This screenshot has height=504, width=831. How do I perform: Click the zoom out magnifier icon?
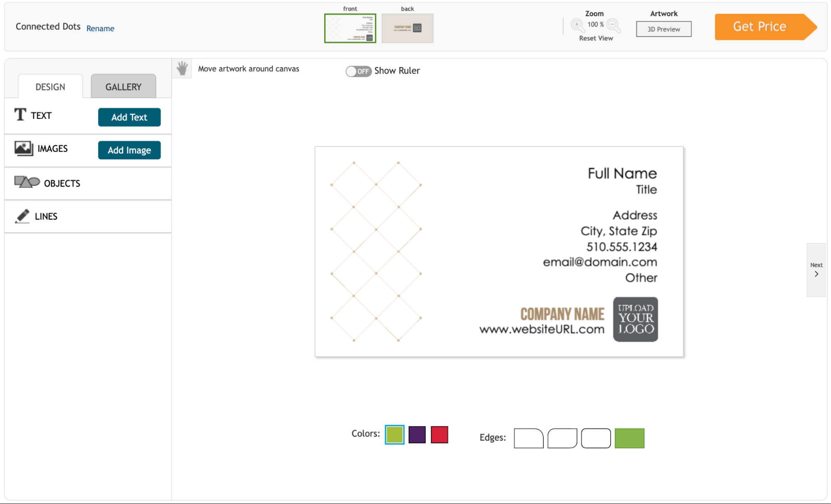tap(613, 25)
